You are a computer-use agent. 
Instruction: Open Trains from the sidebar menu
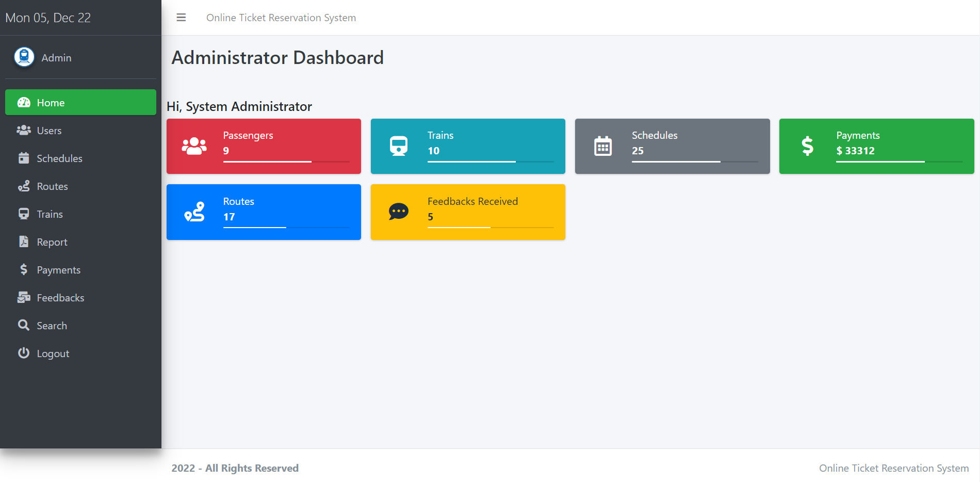click(50, 214)
